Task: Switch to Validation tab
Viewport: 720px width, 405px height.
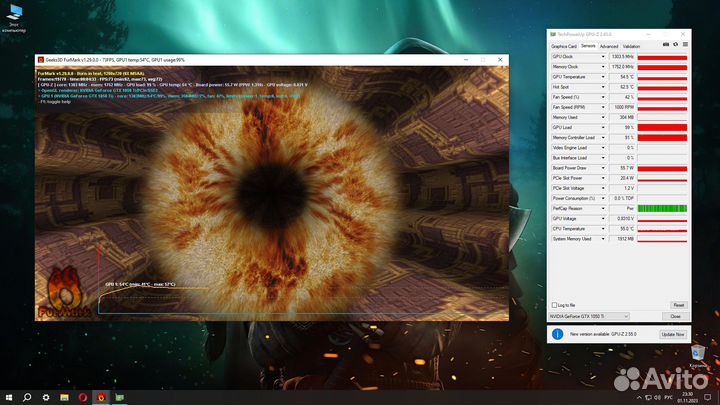Action: pos(631,46)
